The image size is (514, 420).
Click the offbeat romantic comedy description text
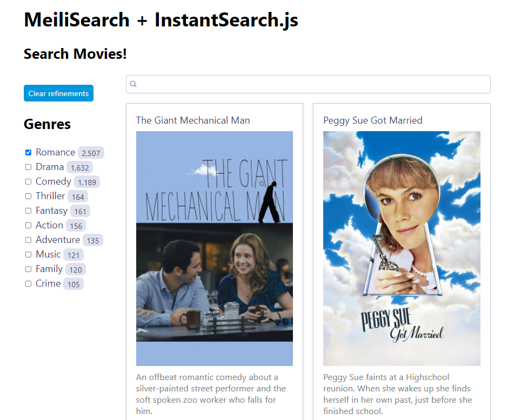pos(211,394)
